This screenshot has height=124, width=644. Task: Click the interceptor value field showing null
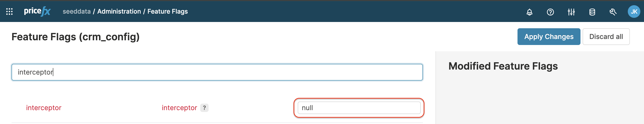pyautogui.click(x=359, y=108)
